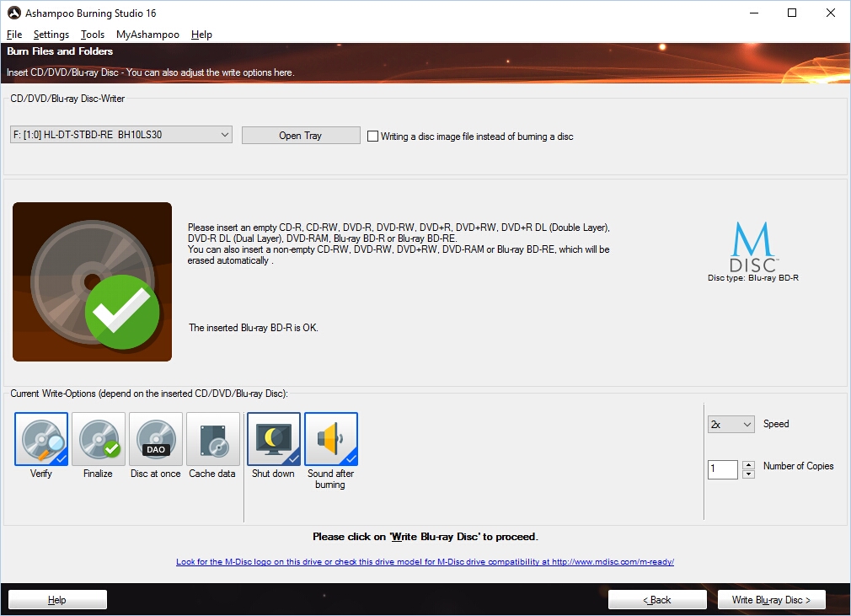The image size is (851, 616).
Task: Minimize the Ashampoo Burning Studio window
Action: (x=754, y=13)
